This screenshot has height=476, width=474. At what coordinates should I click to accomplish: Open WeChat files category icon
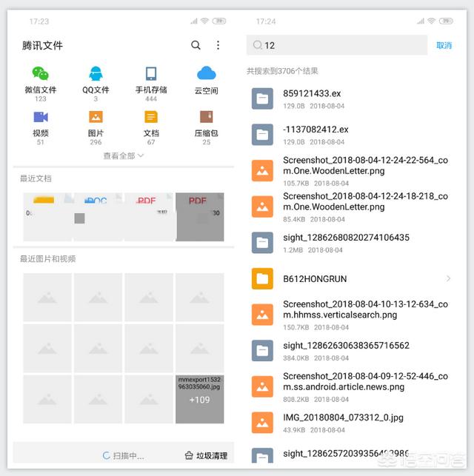[x=41, y=73]
